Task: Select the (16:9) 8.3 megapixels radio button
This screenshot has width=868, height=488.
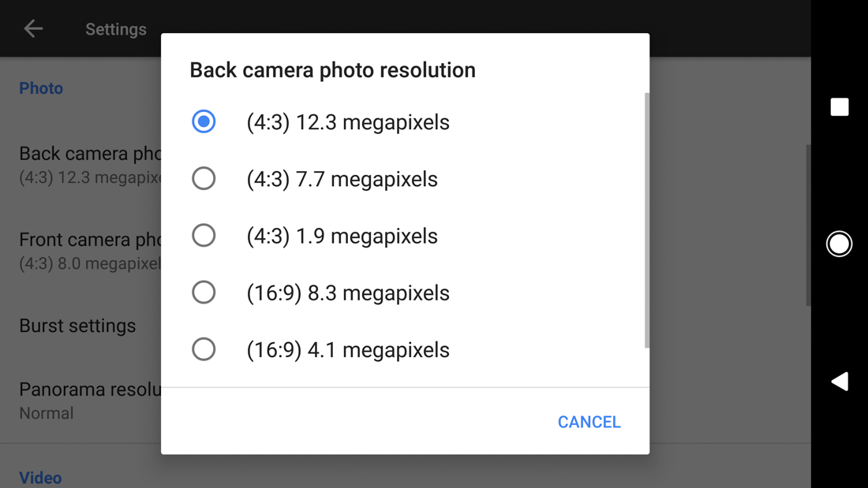Action: tap(204, 292)
